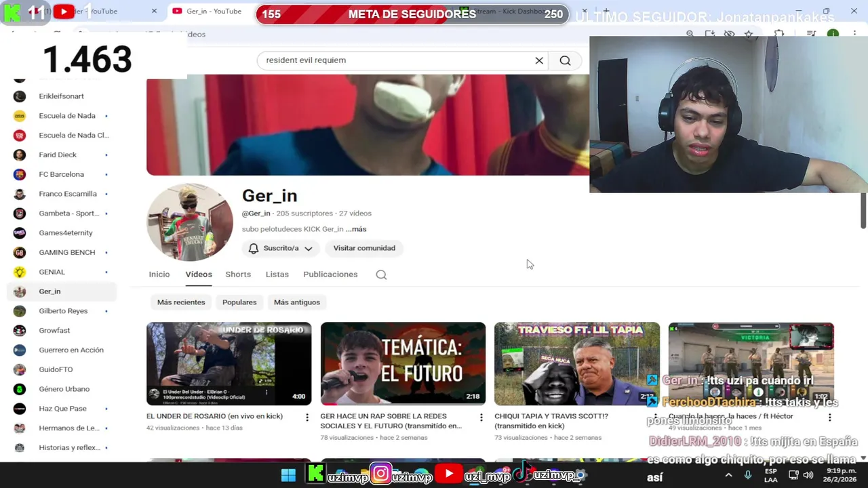Click the page vertical scrollbar thumb
The width and height of the screenshot is (868, 488).
click(x=863, y=211)
